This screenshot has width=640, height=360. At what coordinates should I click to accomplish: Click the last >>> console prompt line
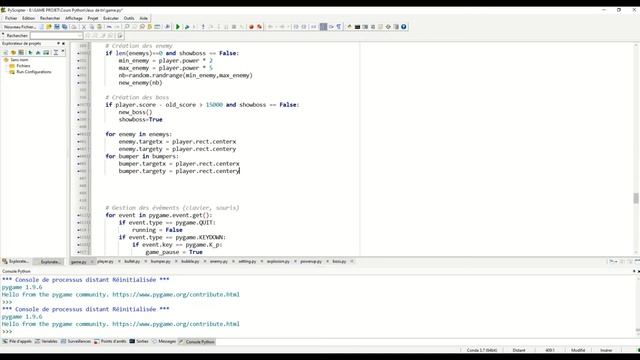tap(7, 331)
